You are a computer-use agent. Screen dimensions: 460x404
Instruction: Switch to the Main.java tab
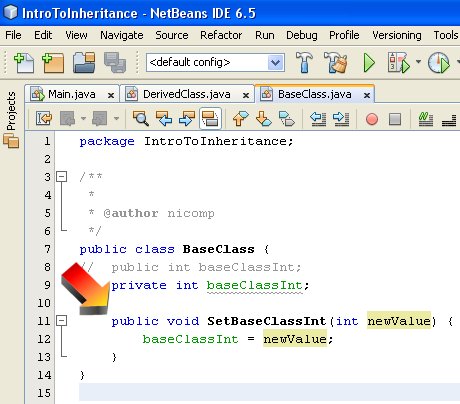click(x=72, y=94)
